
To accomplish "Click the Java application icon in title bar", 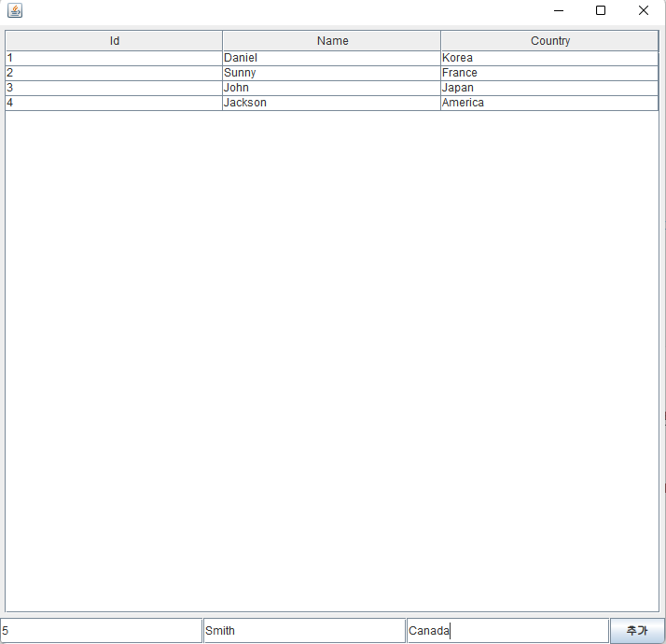I will pos(15,10).
